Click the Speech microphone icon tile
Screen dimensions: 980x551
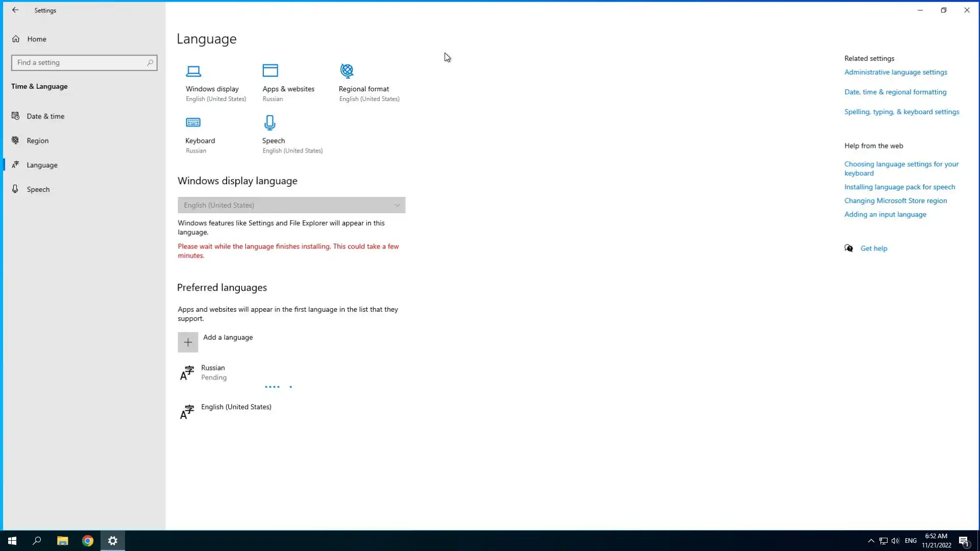[269, 122]
